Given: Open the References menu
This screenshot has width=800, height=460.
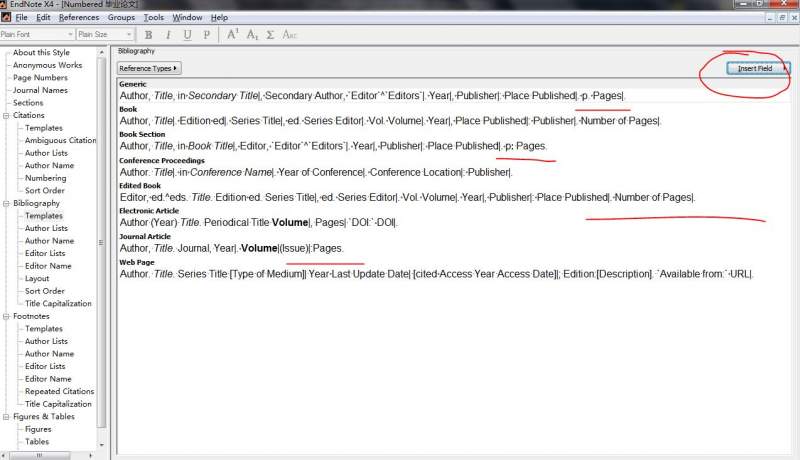Looking at the screenshot, I should (79, 17).
